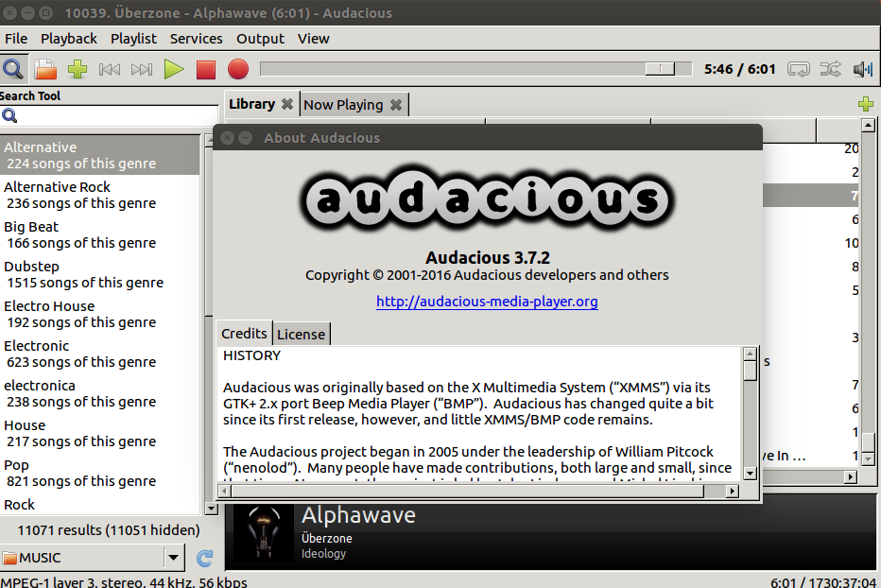Image resolution: width=881 pixels, height=588 pixels.
Task: Toggle Repeat mode icon
Action: (799, 69)
